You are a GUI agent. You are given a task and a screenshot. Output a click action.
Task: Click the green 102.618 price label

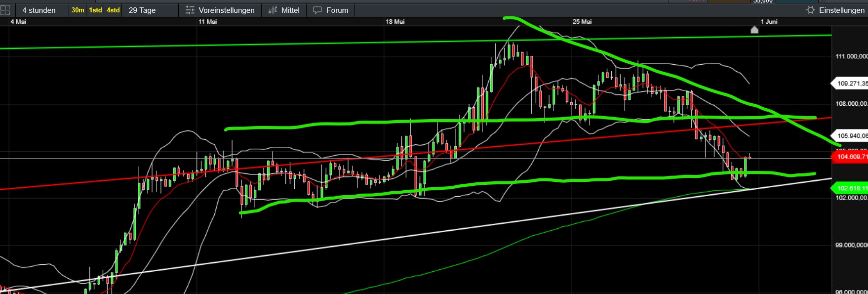tap(850, 188)
